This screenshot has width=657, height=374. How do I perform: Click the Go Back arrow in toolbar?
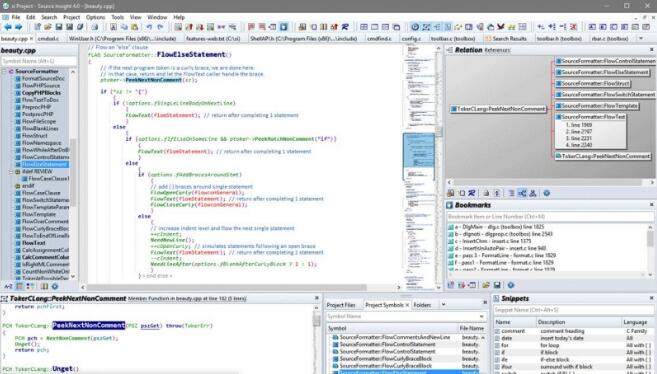[8, 27]
